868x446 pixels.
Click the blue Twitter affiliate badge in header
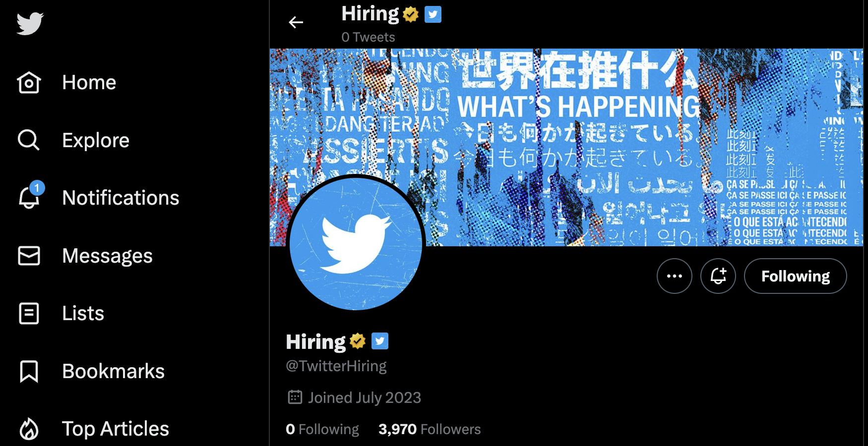[433, 14]
